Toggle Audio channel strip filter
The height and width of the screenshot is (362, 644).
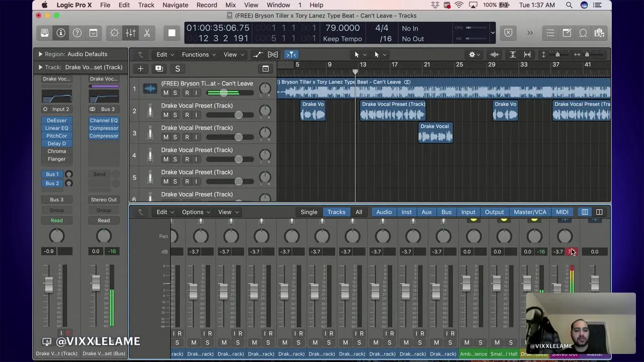pyautogui.click(x=384, y=212)
